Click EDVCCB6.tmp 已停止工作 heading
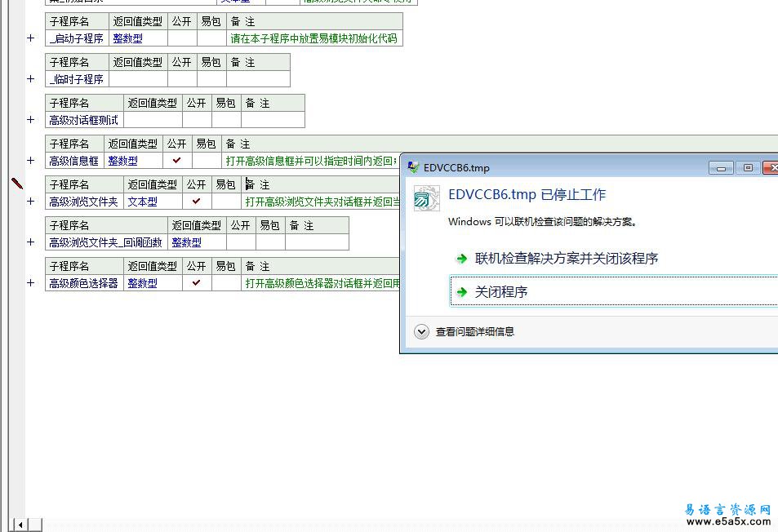The height and width of the screenshot is (532, 778). pyautogui.click(x=527, y=194)
